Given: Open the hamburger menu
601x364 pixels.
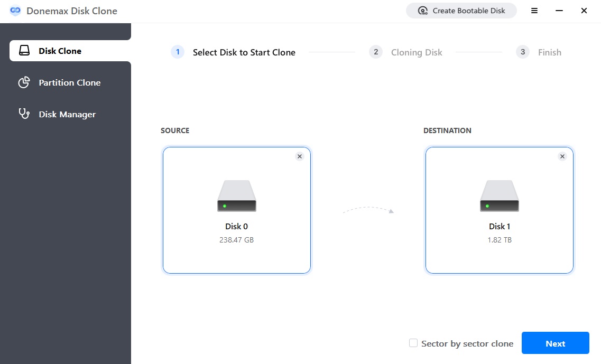Looking at the screenshot, I should [x=534, y=10].
